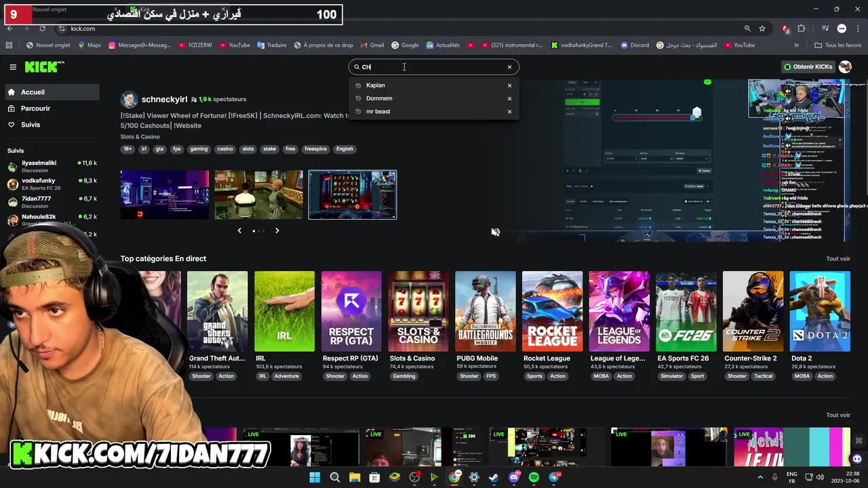Open the Kick hamburger sidebar menu

[13, 67]
